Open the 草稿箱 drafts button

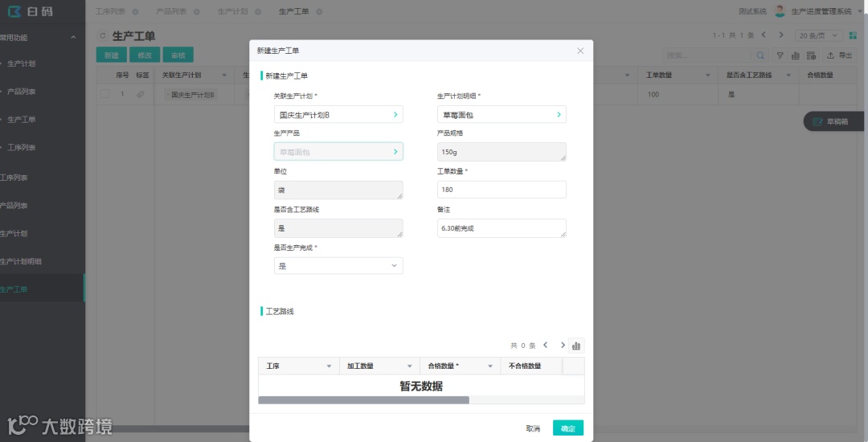pos(835,121)
